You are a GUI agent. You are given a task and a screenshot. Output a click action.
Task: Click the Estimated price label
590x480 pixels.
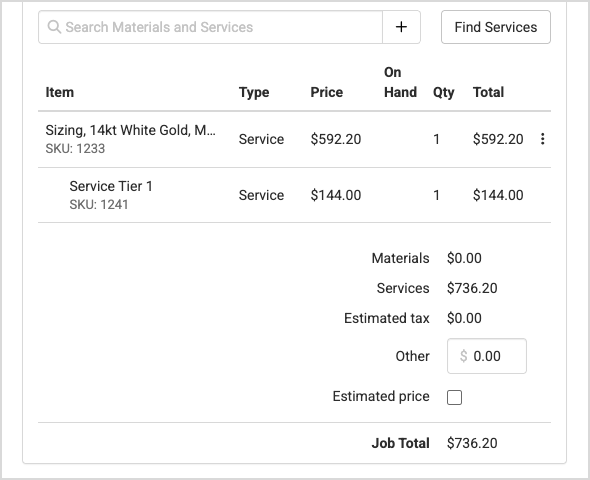point(381,396)
